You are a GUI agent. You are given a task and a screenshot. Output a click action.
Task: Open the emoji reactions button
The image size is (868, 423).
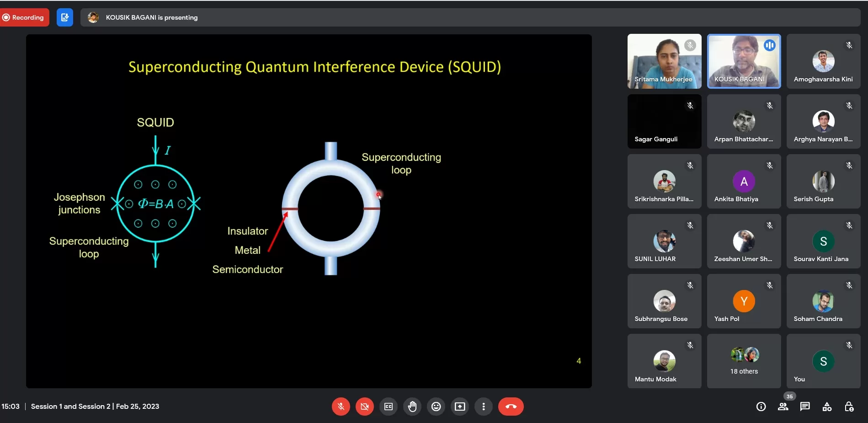coord(436,407)
